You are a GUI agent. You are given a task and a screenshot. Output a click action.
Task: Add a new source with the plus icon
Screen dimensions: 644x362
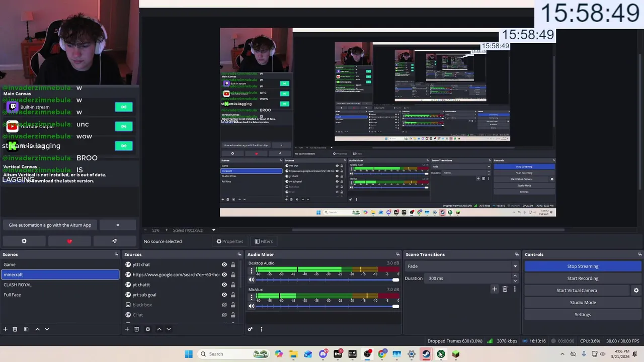127,329
